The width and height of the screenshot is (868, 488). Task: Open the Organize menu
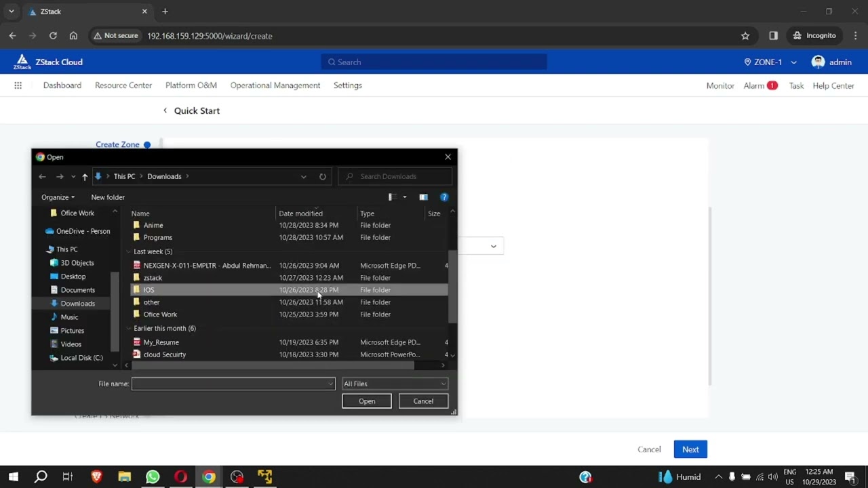[x=58, y=197]
